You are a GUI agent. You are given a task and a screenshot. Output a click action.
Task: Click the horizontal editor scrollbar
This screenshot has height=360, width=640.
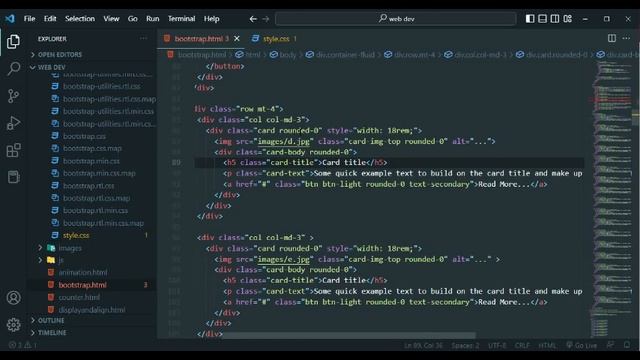coord(349,336)
